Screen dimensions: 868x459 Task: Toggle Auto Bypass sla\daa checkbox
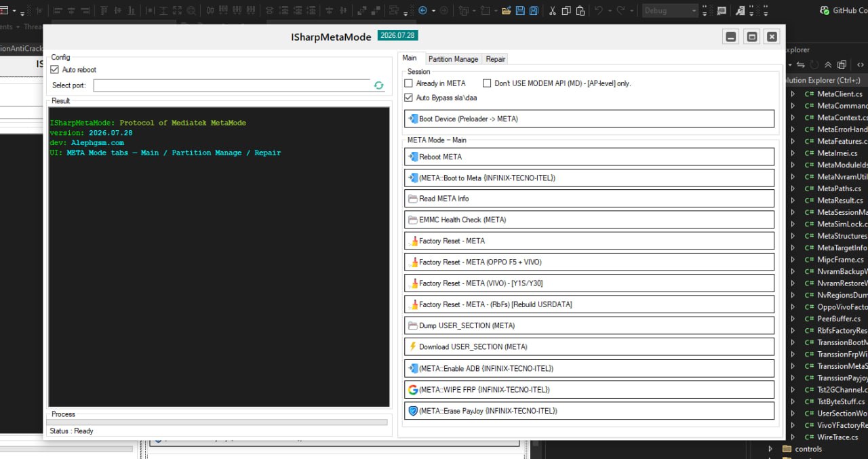(408, 98)
